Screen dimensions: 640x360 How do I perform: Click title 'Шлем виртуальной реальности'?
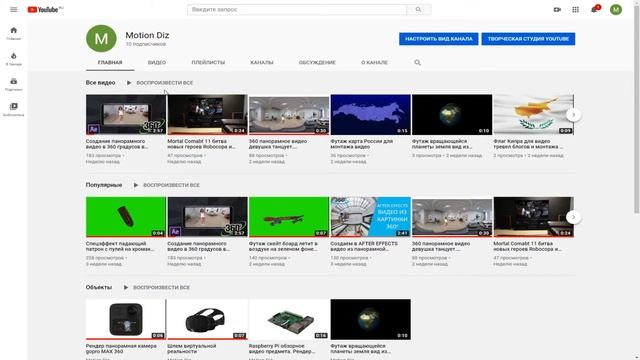(x=192, y=349)
